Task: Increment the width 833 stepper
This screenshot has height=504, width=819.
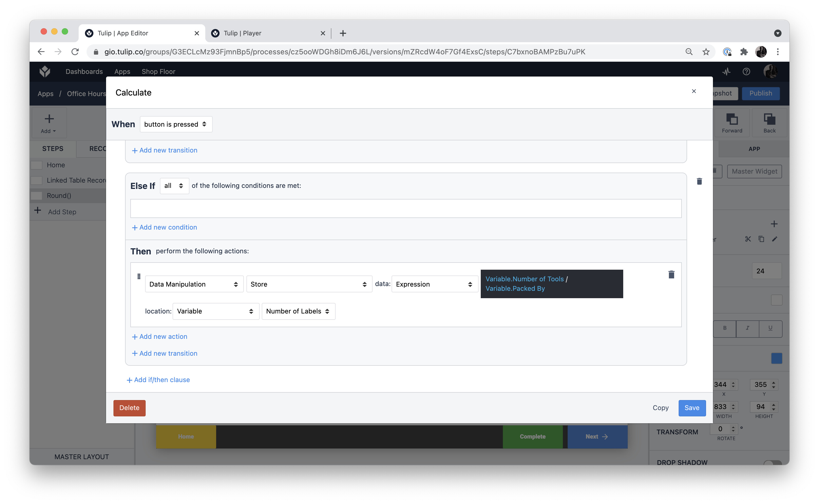Action: point(733,405)
